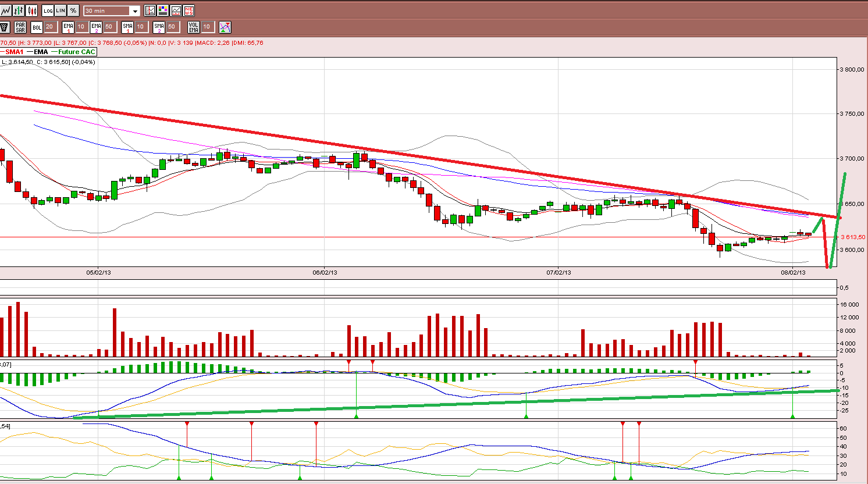Click the trash bin icon in toolbar
This screenshot has height=484, width=868.
pos(5,27)
